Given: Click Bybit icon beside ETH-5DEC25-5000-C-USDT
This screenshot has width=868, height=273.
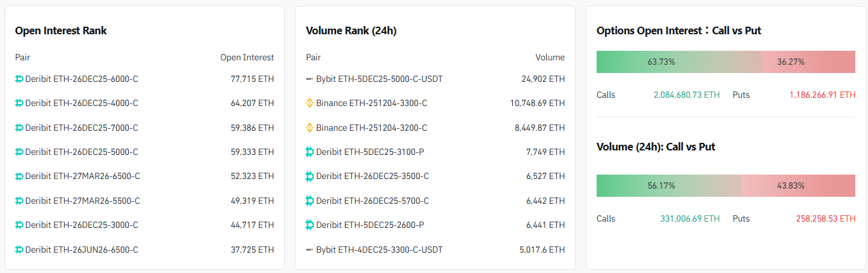Looking at the screenshot, I should [x=309, y=79].
